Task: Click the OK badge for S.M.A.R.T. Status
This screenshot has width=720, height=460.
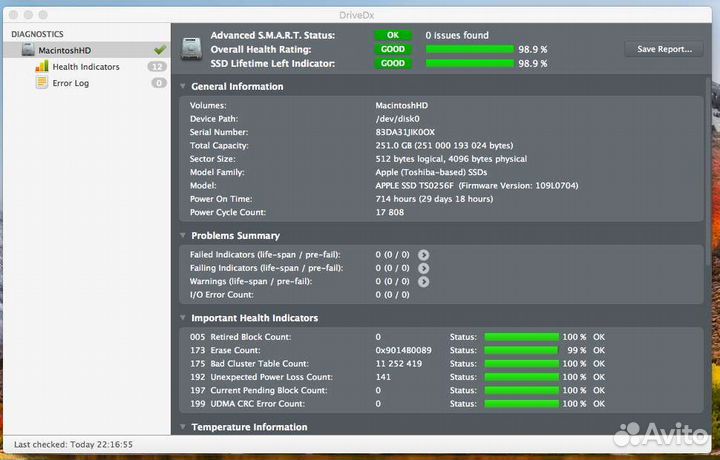Action: click(393, 35)
